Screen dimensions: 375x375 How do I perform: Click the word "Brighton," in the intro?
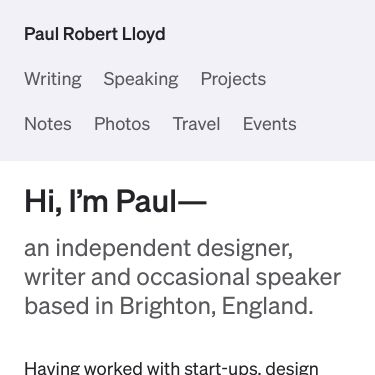(x=168, y=306)
